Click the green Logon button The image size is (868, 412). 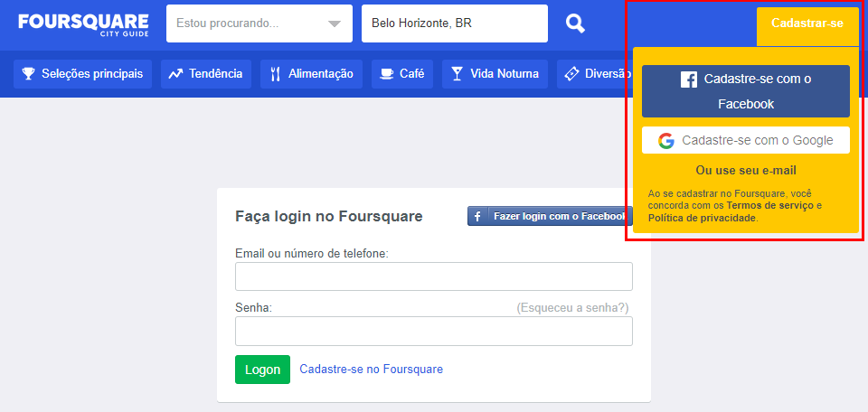(x=262, y=370)
